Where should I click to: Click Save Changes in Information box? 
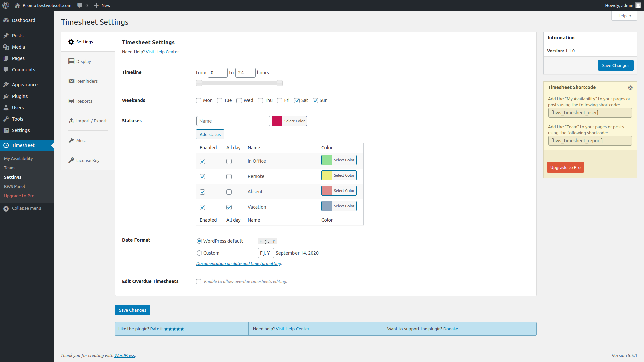click(x=615, y=65)
